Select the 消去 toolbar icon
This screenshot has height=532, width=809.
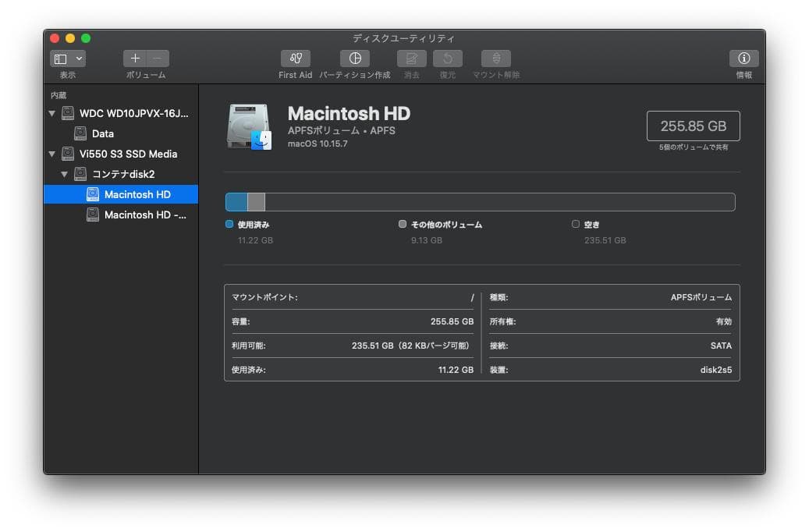click(412, 59)
